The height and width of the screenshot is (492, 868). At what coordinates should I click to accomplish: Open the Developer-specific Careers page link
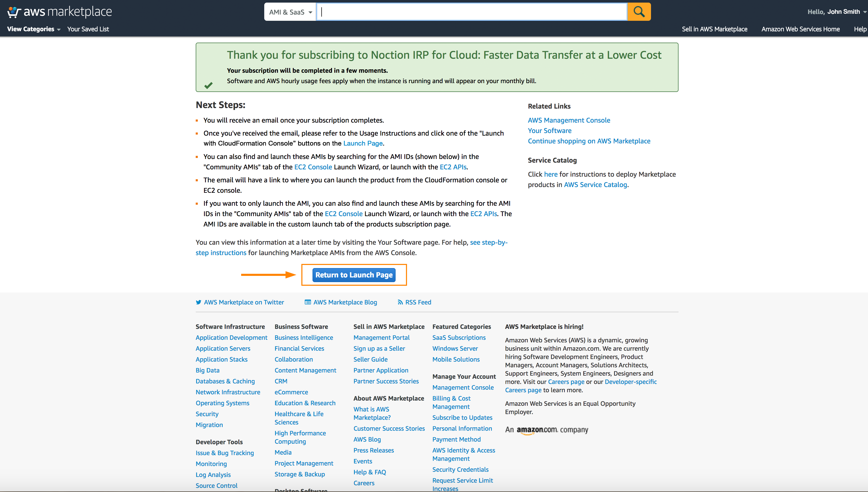coord(581,386)
